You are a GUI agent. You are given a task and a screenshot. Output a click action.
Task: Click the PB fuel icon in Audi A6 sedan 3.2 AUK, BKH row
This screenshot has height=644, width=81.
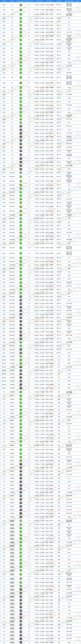click(21, 105)
